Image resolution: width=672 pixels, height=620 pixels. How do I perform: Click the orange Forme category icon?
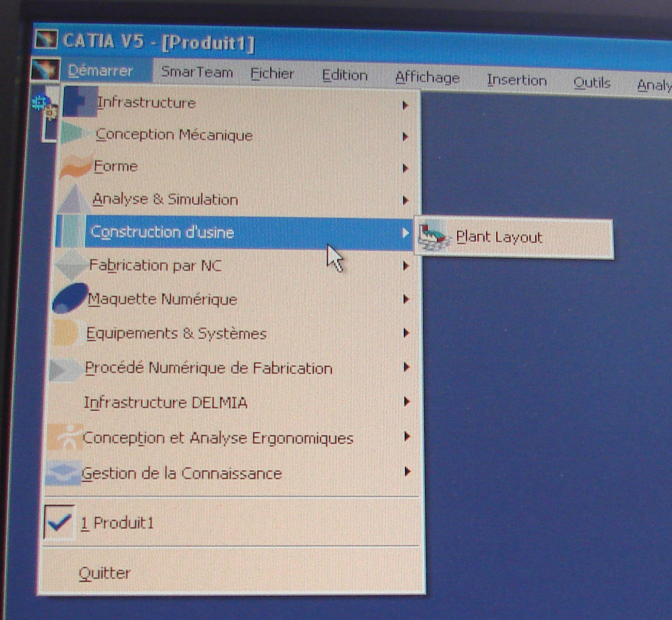coord(75,166)
